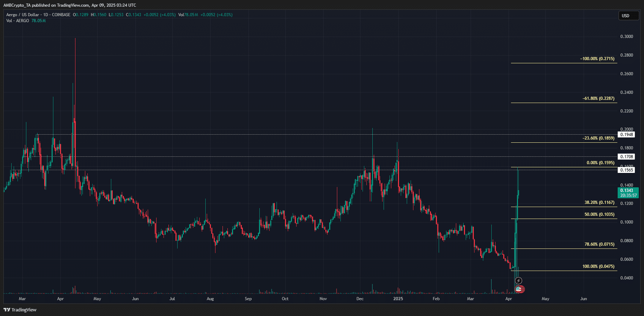Click the US flag economic event icon
Screen dimensions: 644x316
click(x=518, y=289)
